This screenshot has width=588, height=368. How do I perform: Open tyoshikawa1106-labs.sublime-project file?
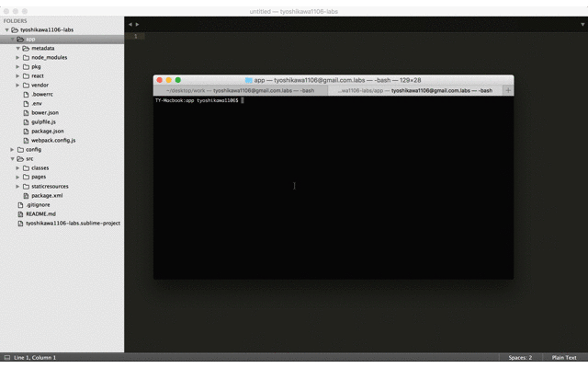(73, 223)
